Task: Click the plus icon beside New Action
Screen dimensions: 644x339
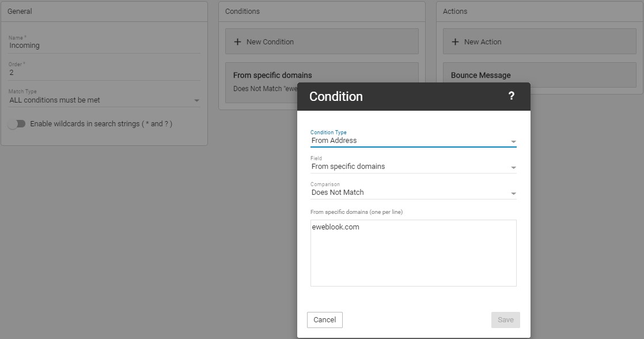Action: point(455,42)
